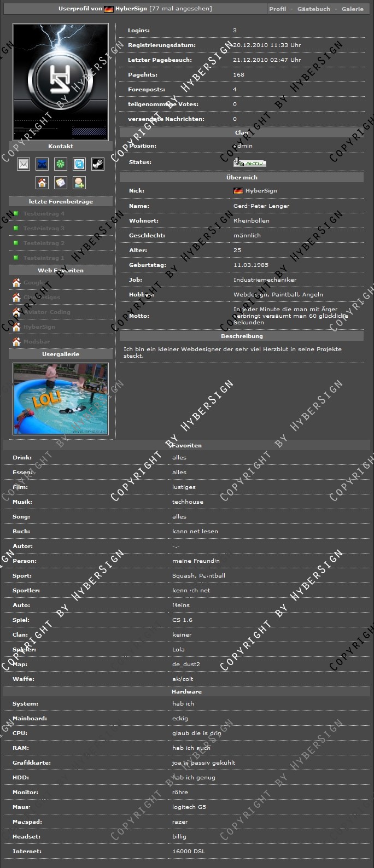Open the Skype contact icon
Image resolution: width=374 pixels, height=868 pixels.
pos(79,164)
